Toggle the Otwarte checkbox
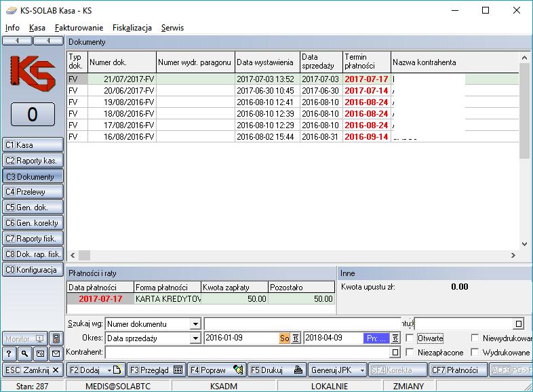The width and height of the screenshot is (533, 392). point(410,338)
